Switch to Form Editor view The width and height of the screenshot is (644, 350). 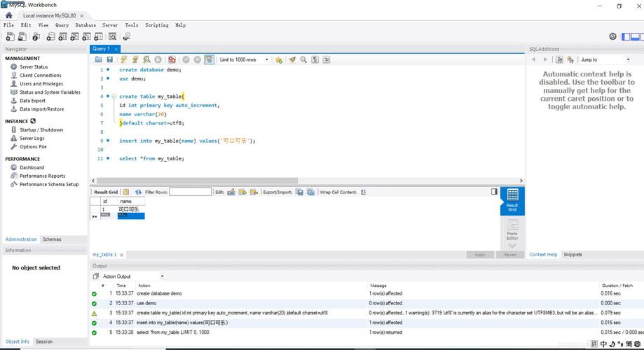coord(512,230)
